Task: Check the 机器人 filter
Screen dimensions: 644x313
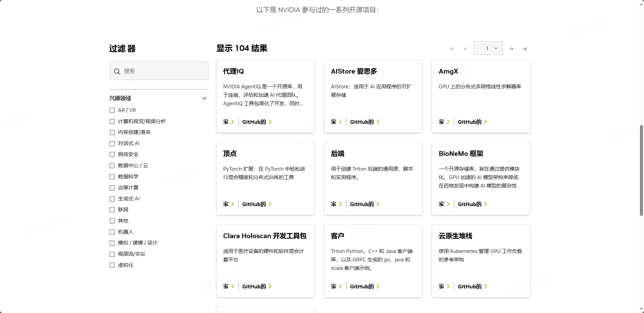Action: tap(112, 232)
